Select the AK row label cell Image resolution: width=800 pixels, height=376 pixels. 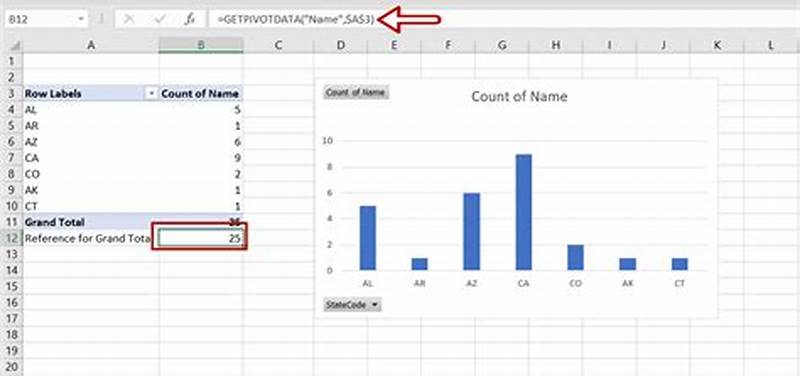tap(91, 190)
